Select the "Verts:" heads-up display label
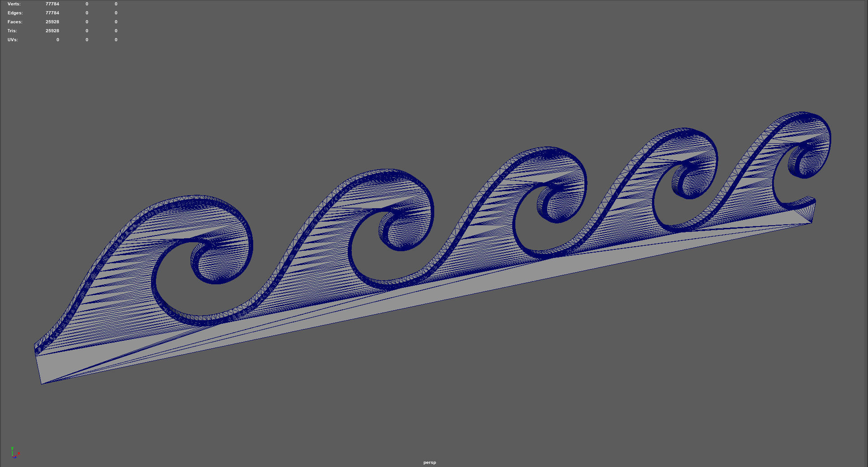This screenshot has width=868, height=467. [x=14, y=4]
